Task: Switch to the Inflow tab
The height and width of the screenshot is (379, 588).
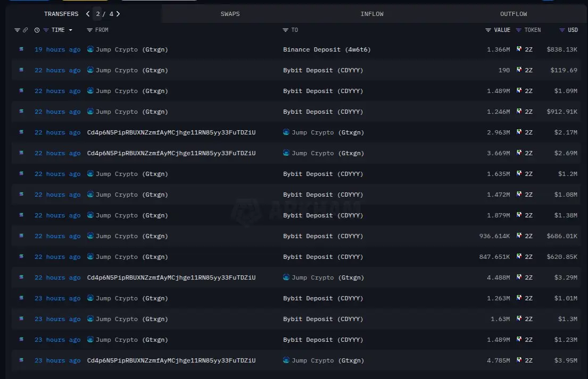Action: pyautogui.click(x=371, y=14)
